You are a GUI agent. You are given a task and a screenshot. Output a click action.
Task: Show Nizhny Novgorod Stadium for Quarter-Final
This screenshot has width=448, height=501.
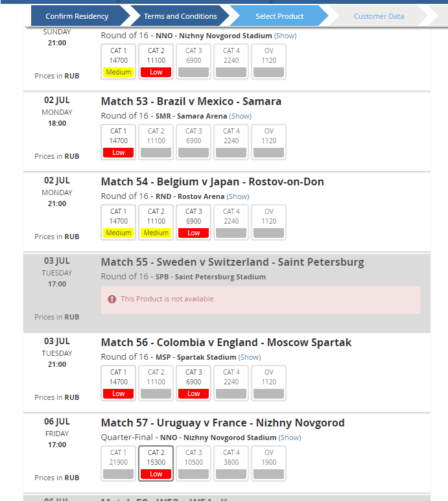290,437
